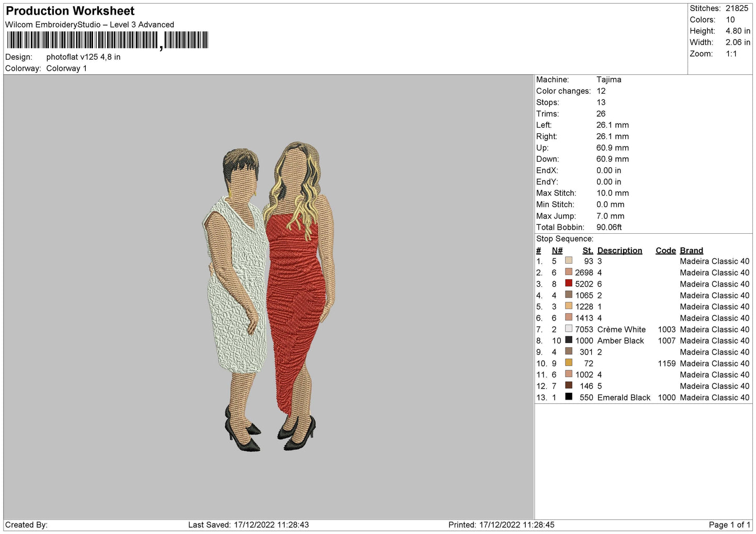The height and width of the screenshot is (534, 756).
Task: Click the Width value '2.06 in'
Action: click(x=738, y=42)
